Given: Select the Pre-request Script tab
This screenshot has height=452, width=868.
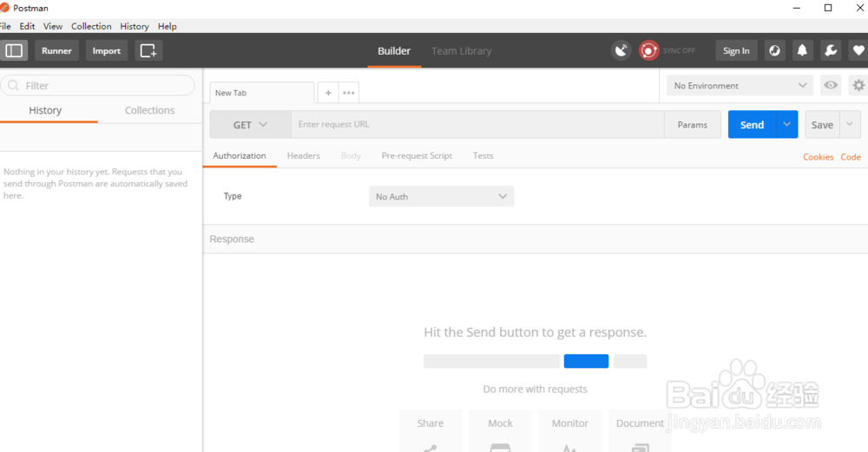Looking at the screenshot, I should (x=417, y=156).
